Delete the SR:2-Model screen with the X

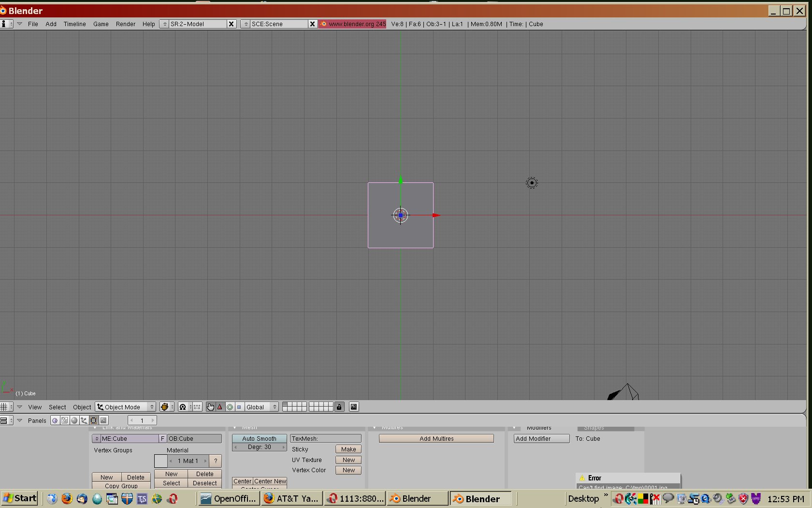[x=232, y=24]
